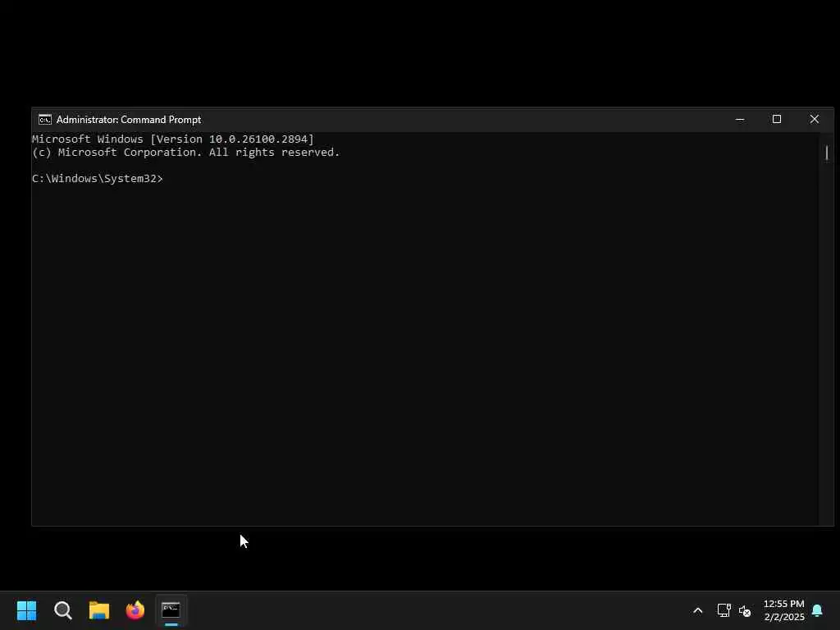
Task: Open taskbar Search magnifier
Action: point(62,610)
